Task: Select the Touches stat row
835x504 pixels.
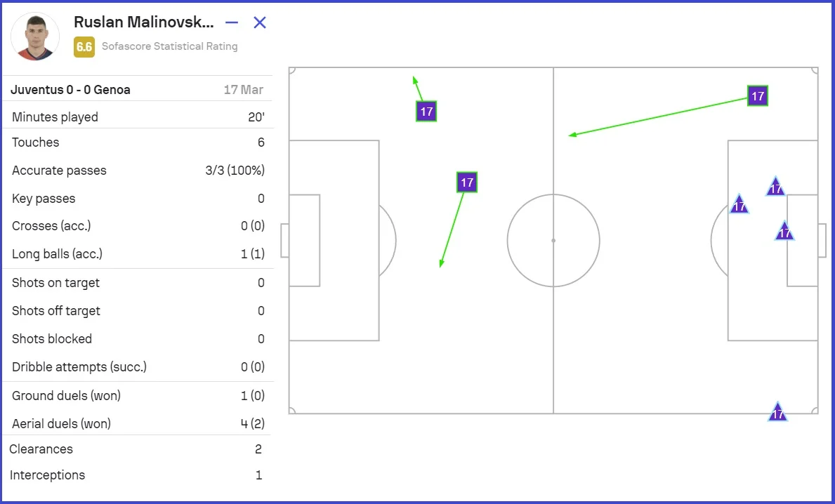Action: (138, 142)
